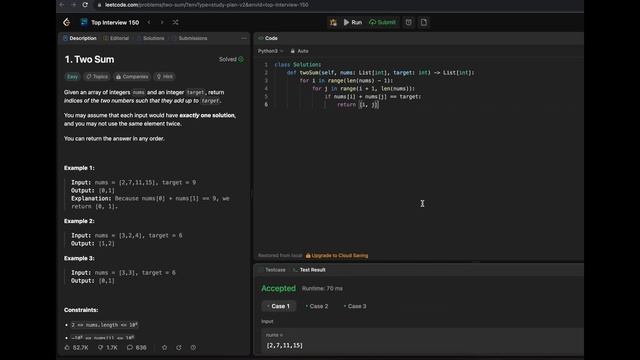Screen dimensions: 640x360
Task: Click the Example 3 heading
Action: (x=79, y=258)
